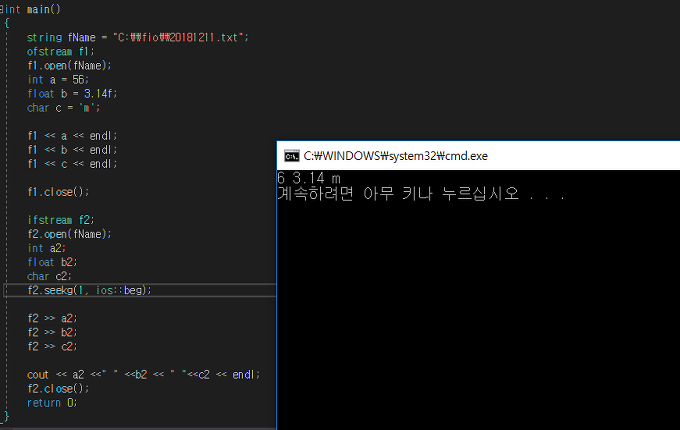The height and width of the screenshot is (430, 680).
Task: Click the 'float b = 3.14f;' line
Action: pos(72,94)
